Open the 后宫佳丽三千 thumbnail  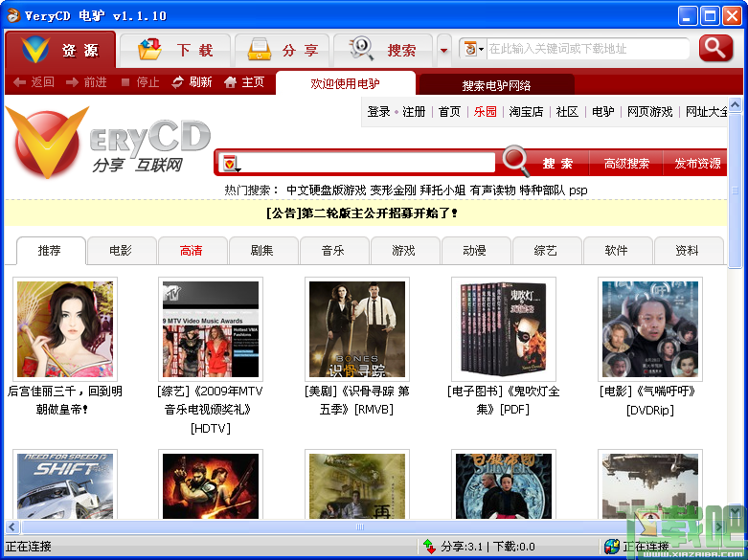[65, 329]
